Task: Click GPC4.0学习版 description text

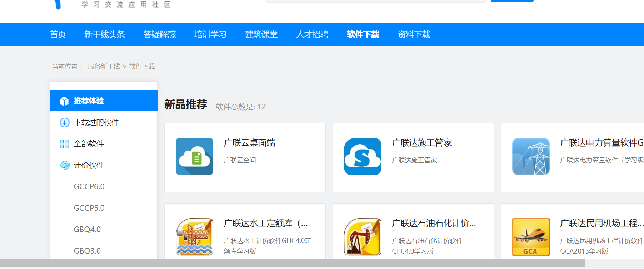Action: [413, 251]
